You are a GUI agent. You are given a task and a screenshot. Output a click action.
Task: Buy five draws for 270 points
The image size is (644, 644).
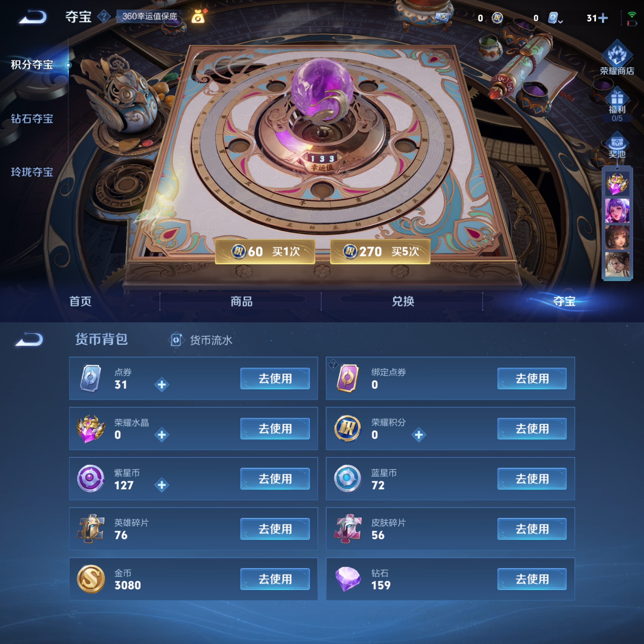[x=380, y=252]
